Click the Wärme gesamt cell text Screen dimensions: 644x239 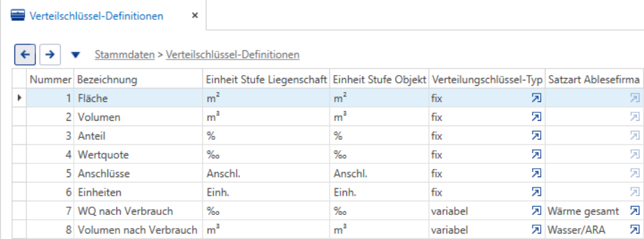point(583,211)
